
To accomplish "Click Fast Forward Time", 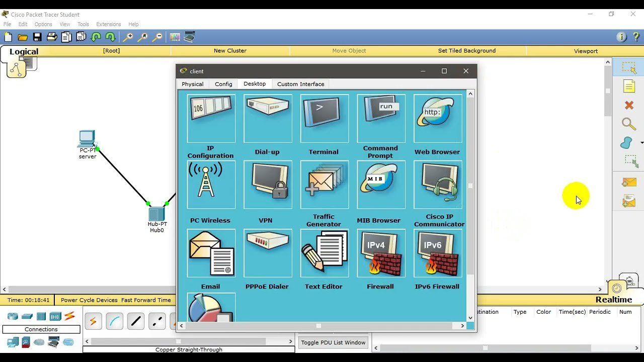I will click(x=146, y=300).
